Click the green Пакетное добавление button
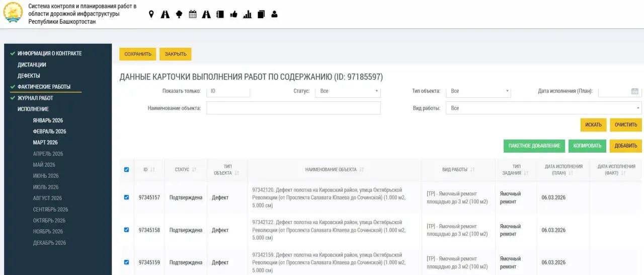The image size is (644, 275). (x=534, y=146)
